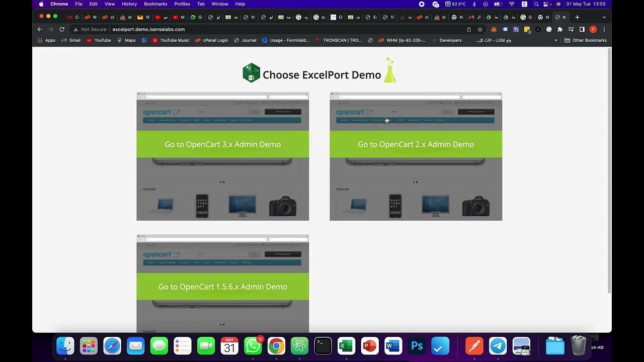Open the Chrome side panel icon
The width and height of the screenshot is (644, 362).
click(x=582, y=29)
